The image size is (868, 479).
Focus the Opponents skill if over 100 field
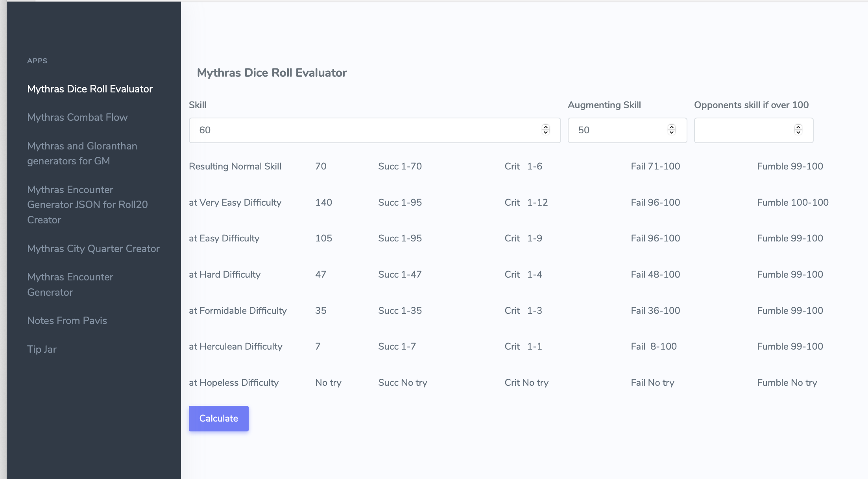click(744, 130)
